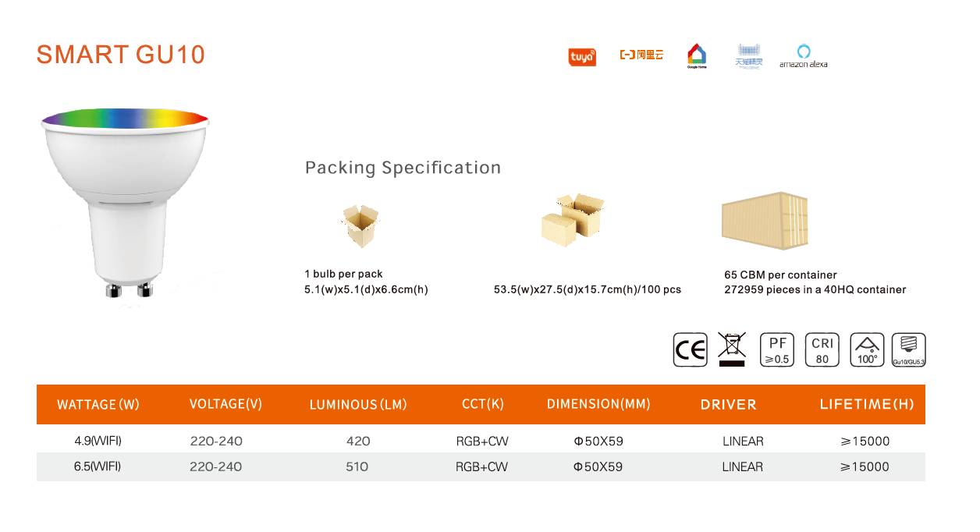
Task: Select the crossed-out bin WEEE icon
Action: [x=732, y=349]
